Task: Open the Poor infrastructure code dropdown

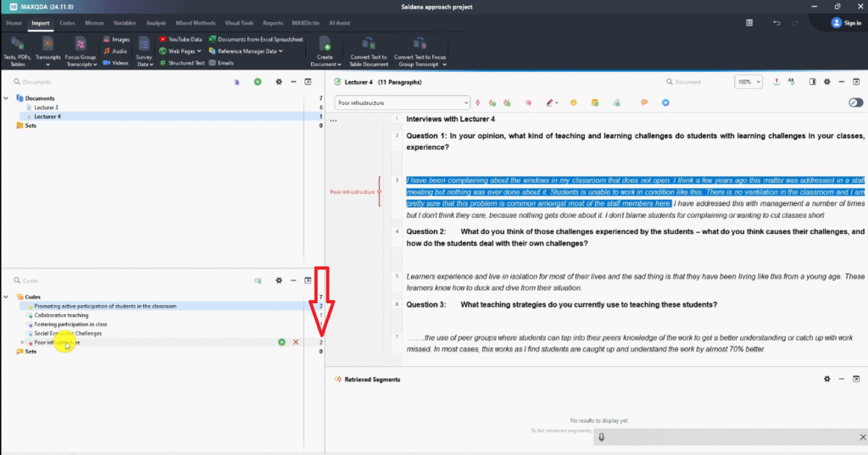Action: pyautogui.click(x=465, y=103)
